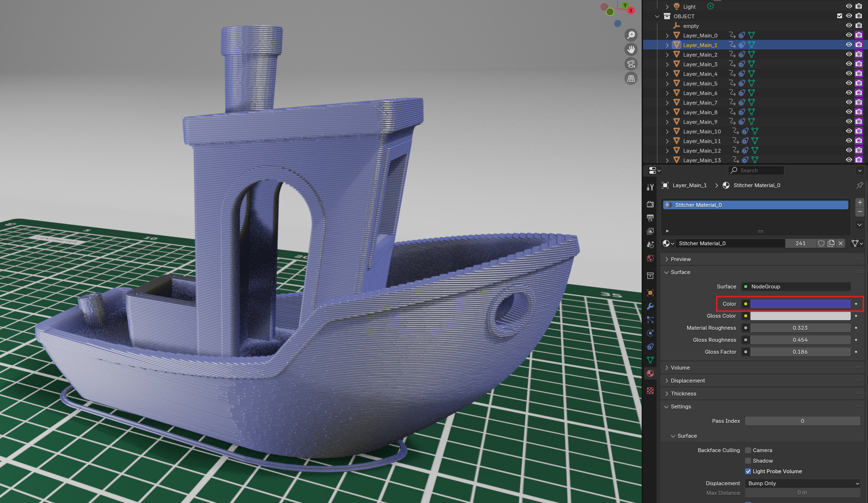Screen dimensions: 868x503
Task: Pin the properties editor context
Action: 859,185
